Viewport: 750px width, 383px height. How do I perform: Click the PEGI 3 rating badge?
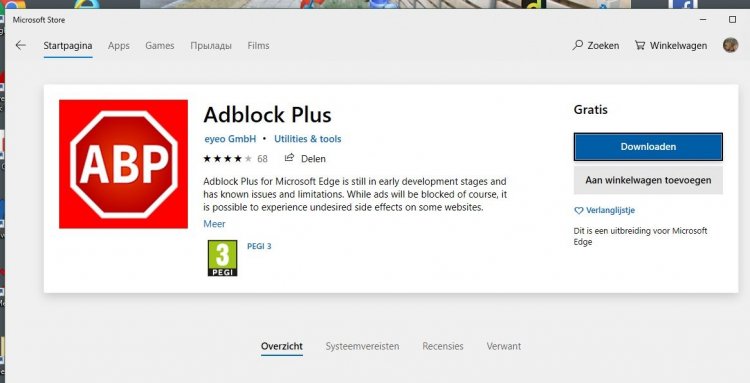222,258
